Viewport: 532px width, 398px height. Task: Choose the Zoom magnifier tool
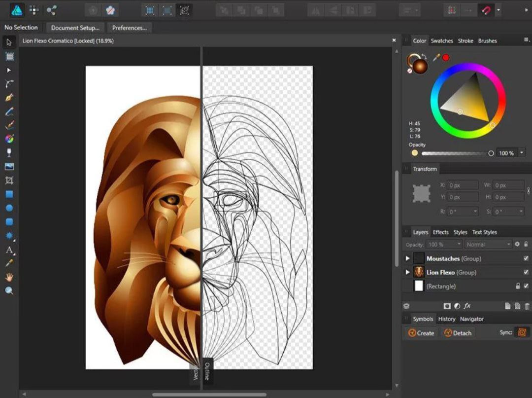[9, 290]
